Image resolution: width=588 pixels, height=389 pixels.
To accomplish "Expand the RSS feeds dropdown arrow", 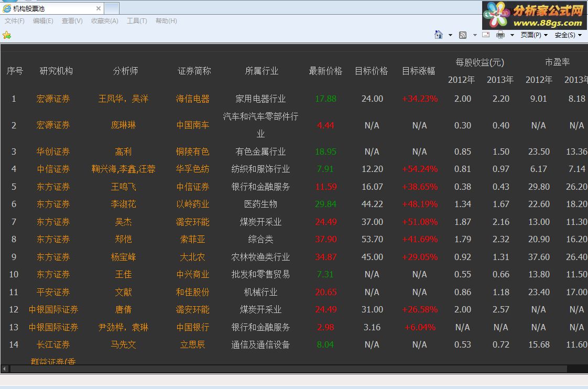I will (475, 35).
